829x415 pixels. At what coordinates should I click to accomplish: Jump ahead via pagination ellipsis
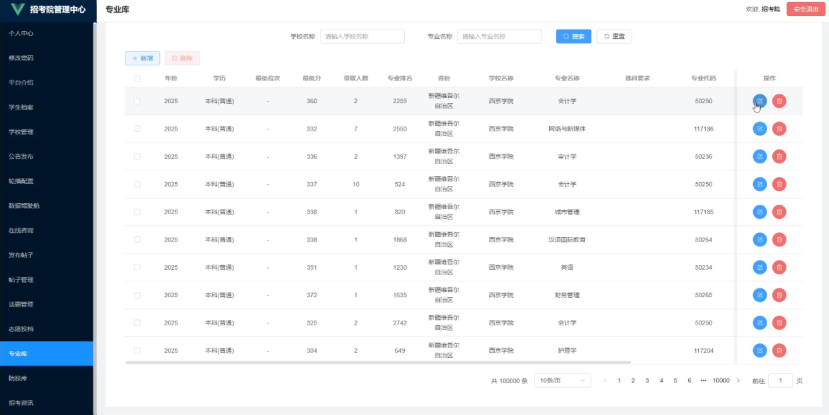pos(703,381)
